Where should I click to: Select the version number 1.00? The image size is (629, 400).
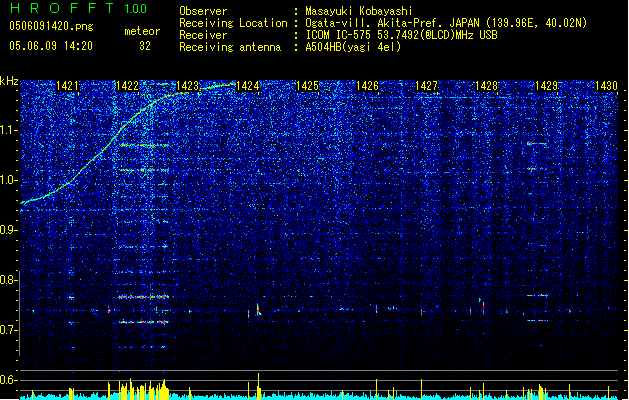(x=136, y=8)
